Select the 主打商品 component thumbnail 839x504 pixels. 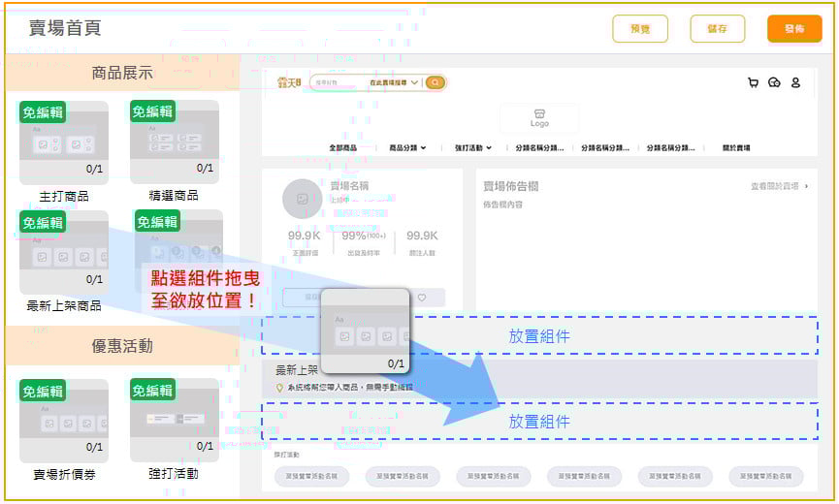[64, 143]
